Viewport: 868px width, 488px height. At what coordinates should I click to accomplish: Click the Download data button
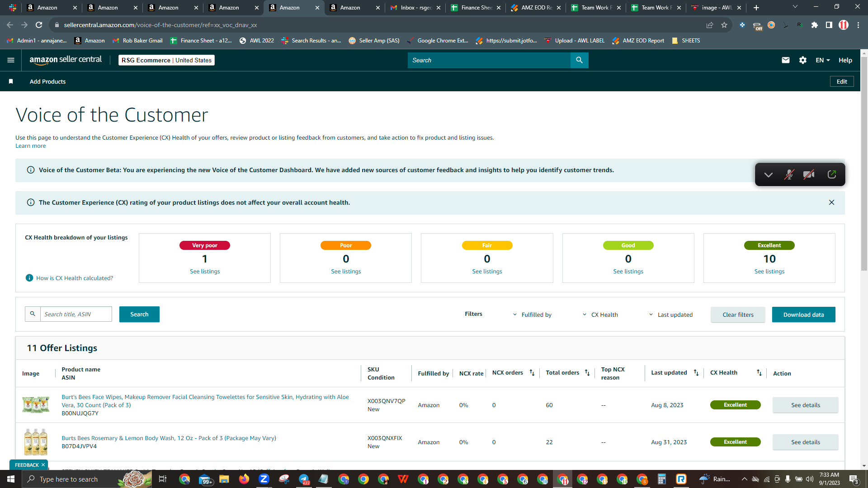point(803,314)
